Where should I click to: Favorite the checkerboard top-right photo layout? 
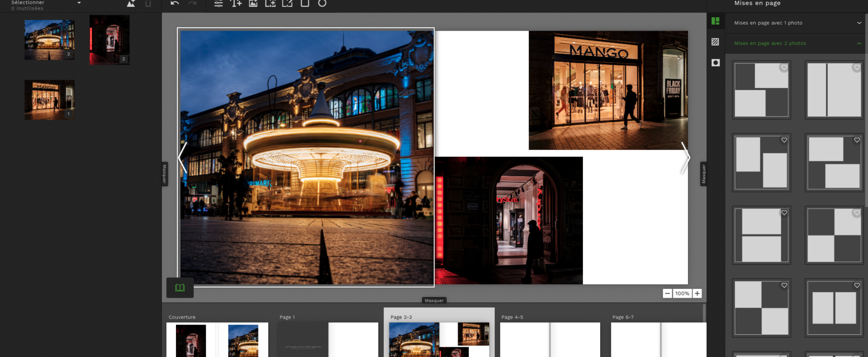point(857,213)
